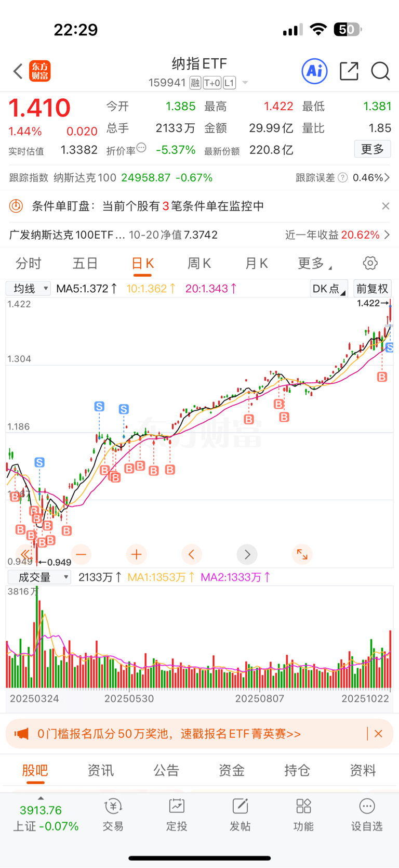Image resolution: width=399 pixels, height=868 pixels.
Task: Tap 折价率 info bubble icon
Action: [x=141, y=148]
